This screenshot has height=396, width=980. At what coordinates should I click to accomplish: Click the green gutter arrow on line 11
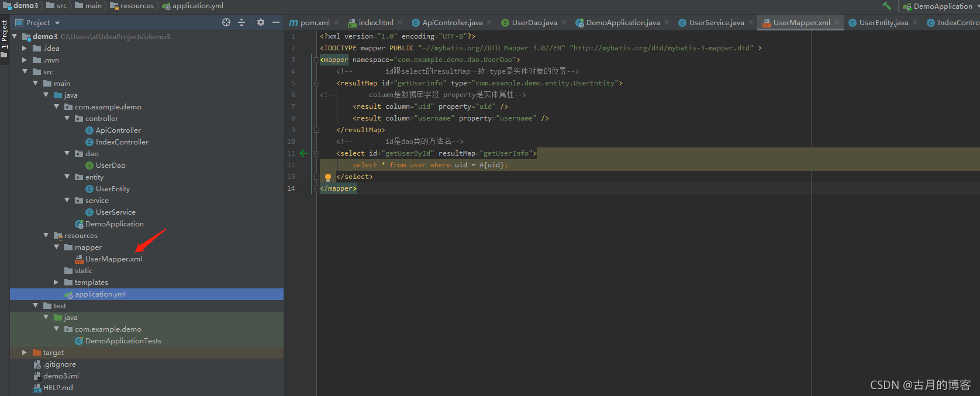(303, 153)
